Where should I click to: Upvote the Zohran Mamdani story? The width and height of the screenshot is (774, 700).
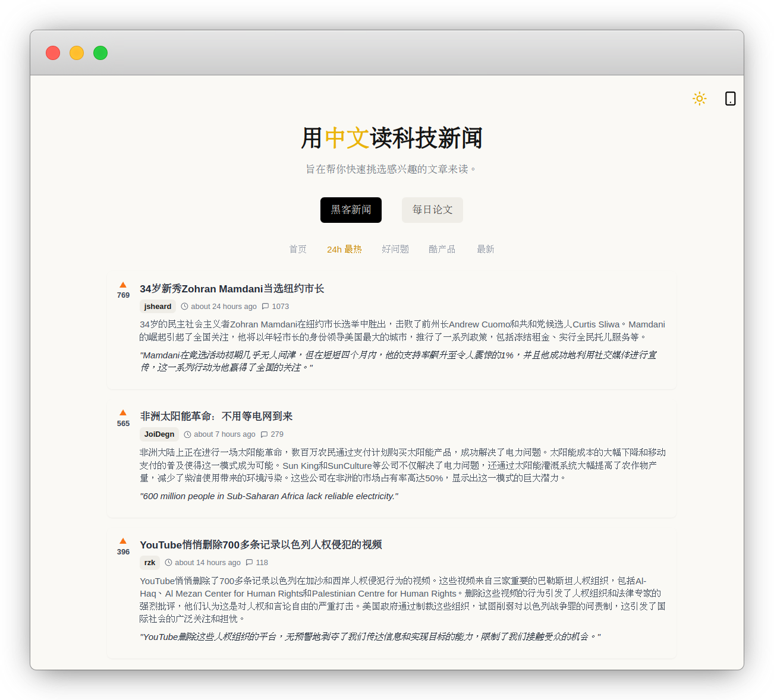[x=123, y=285]
